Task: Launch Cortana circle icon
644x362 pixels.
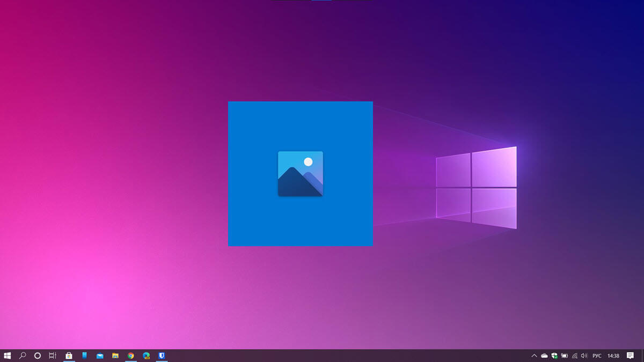Action: pyautogui.click(x=38, y=356)
